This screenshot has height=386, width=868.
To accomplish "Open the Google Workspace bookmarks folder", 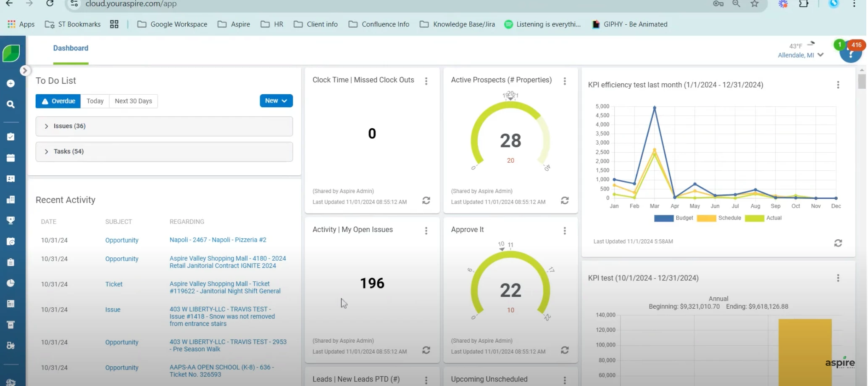I will point(172,24).
